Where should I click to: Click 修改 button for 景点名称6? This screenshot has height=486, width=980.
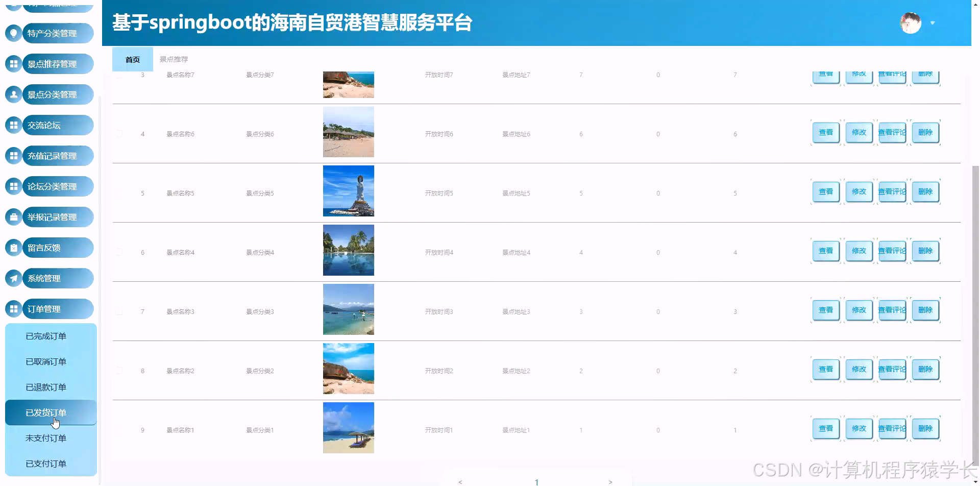[859, 132]
